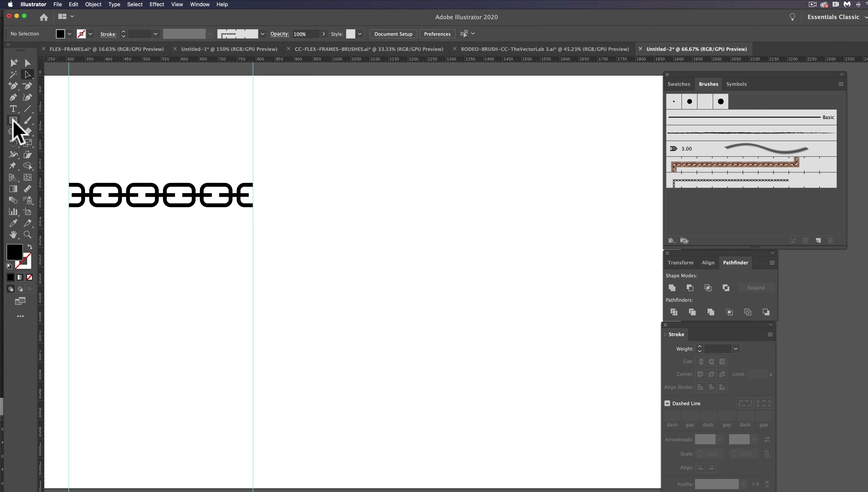Switch to the Symbols tab

(736, 84)
